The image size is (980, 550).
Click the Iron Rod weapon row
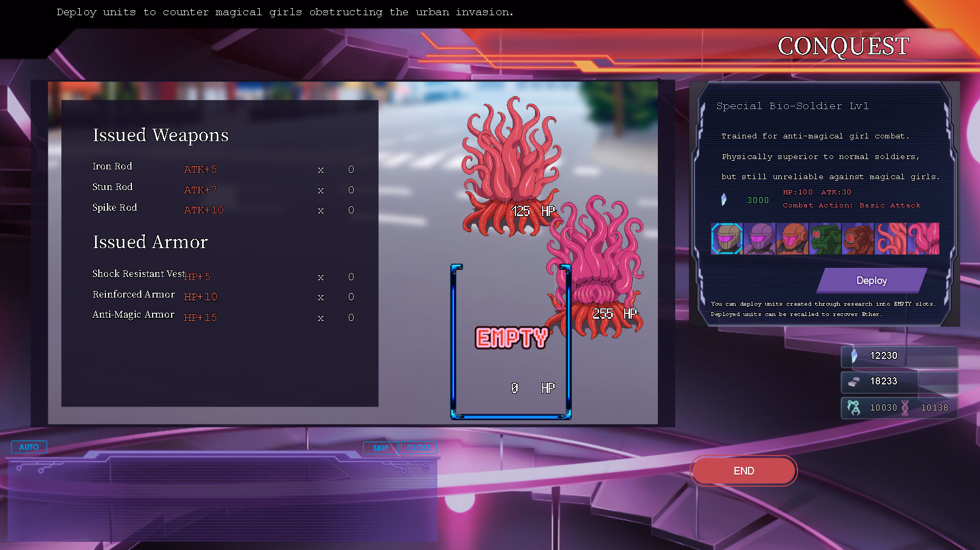point(222,168)
